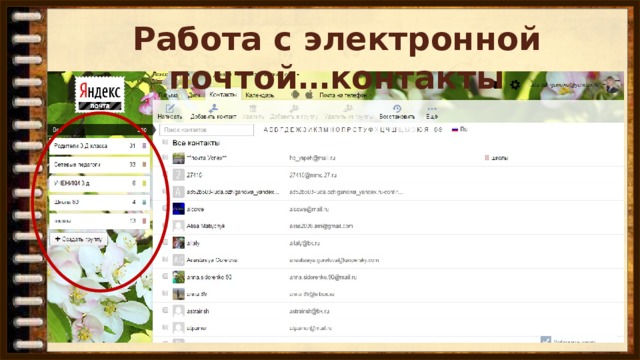Click the user avatar photo
Screen dimensions: 640x360
click(612, 84)
